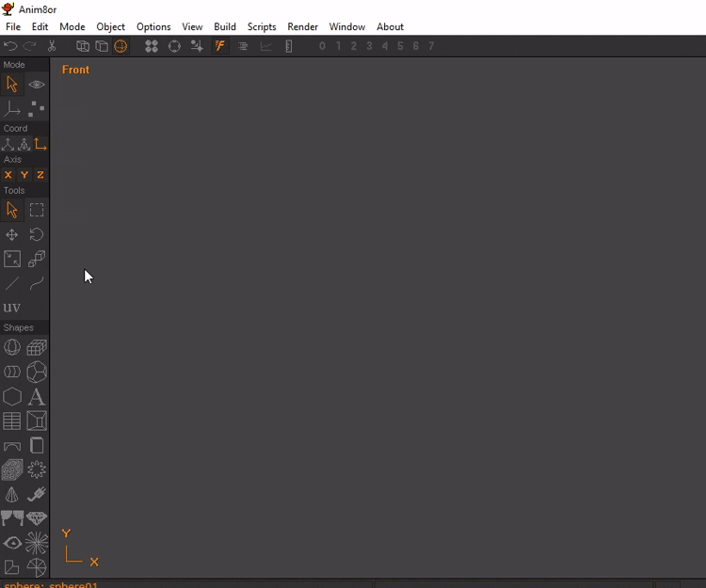The height and width of the screenshot is (588, 706).
Task: Choose the first Coord system icon
Action: [x=8, y=145]
